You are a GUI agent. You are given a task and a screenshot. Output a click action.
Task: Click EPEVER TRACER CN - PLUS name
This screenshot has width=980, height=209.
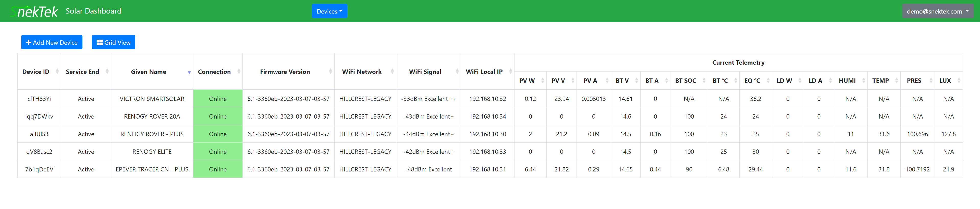click(x=152, y=169)
